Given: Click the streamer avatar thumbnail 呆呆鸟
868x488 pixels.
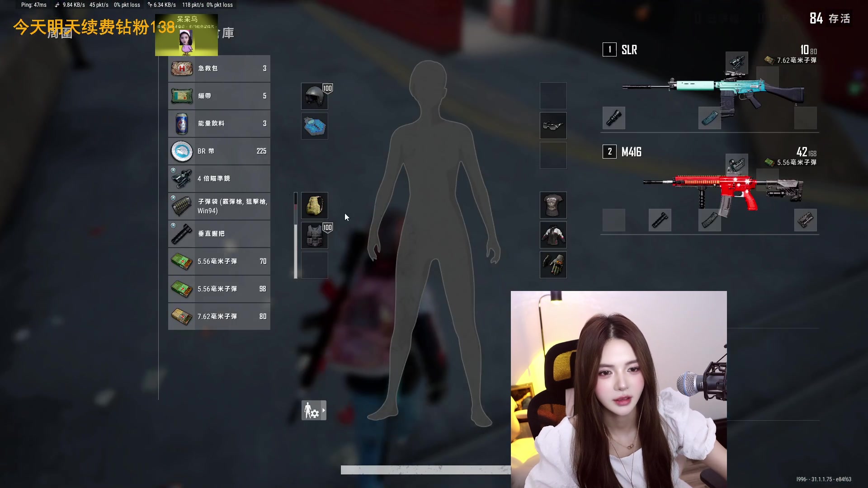Looking at the screenshot, I should click(186, 35).
